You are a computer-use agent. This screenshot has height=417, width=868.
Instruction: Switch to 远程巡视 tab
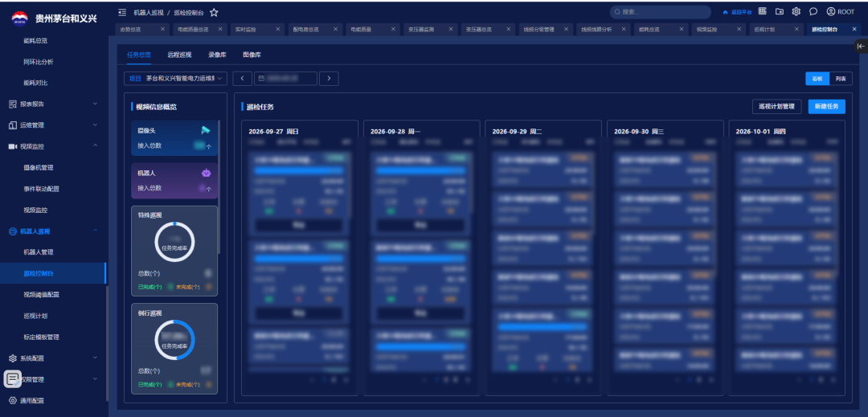179,55
